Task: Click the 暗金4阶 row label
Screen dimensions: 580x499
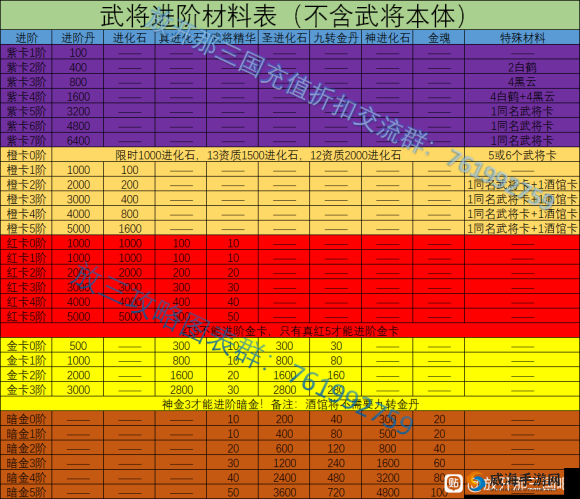Action: [26, 478]
